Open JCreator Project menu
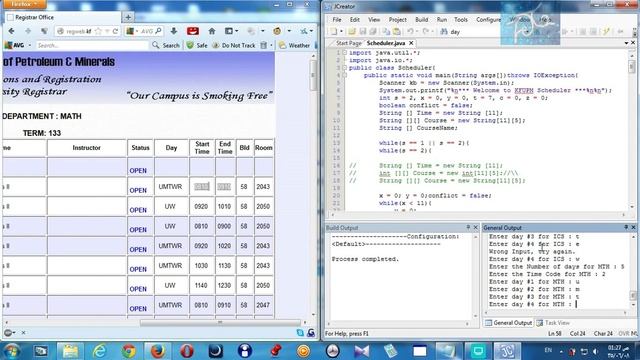This screenshot has width=640, height=360. [397, 20]
